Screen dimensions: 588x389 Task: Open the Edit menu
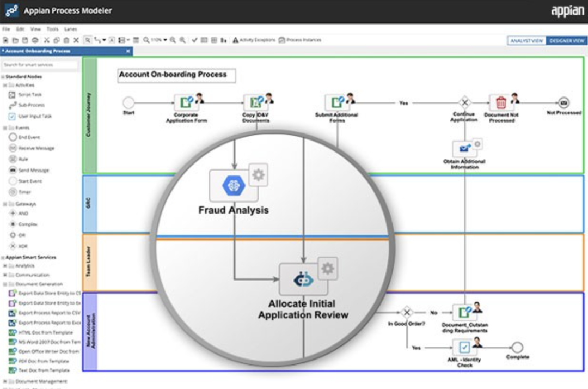point(20,29)
